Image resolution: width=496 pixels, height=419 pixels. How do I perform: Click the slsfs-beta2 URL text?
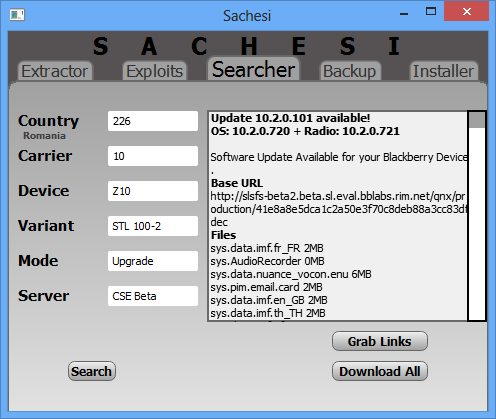tap(338, 209)
